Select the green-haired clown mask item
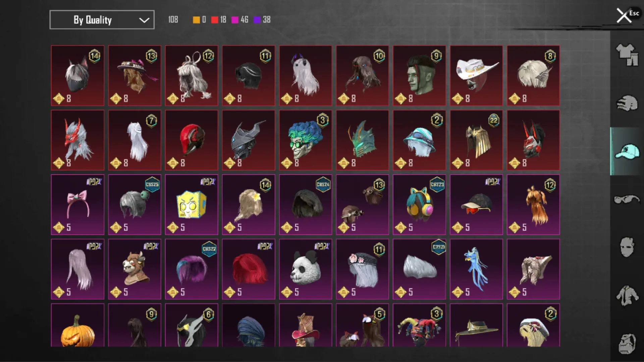The height and width of the screenshot is (362, 644). [x=306, y=140]
